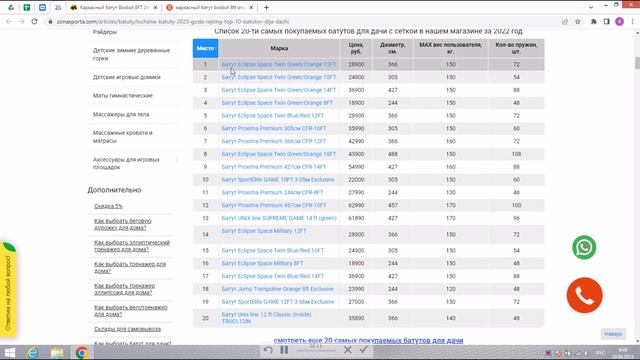Open Батут Proxima Premium 366см CFR-12FT link
This screenshot has height=360, width=640.
pos(273,141)
